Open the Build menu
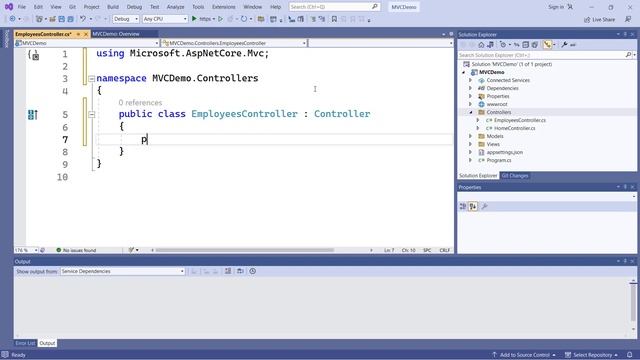Screen dimensions: 640x360 tap(113, 7)
